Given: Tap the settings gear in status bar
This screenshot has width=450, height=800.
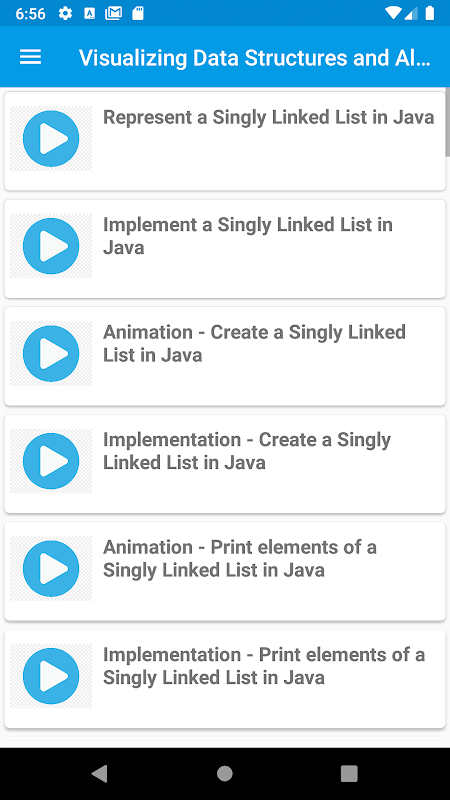Looking at the screenshot, I should point(65,13).
